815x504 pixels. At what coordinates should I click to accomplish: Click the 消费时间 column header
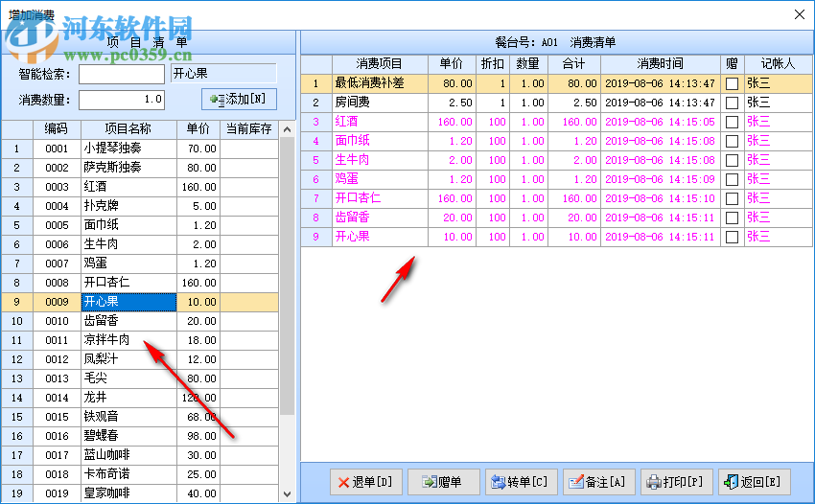click(x=660, y=64)
